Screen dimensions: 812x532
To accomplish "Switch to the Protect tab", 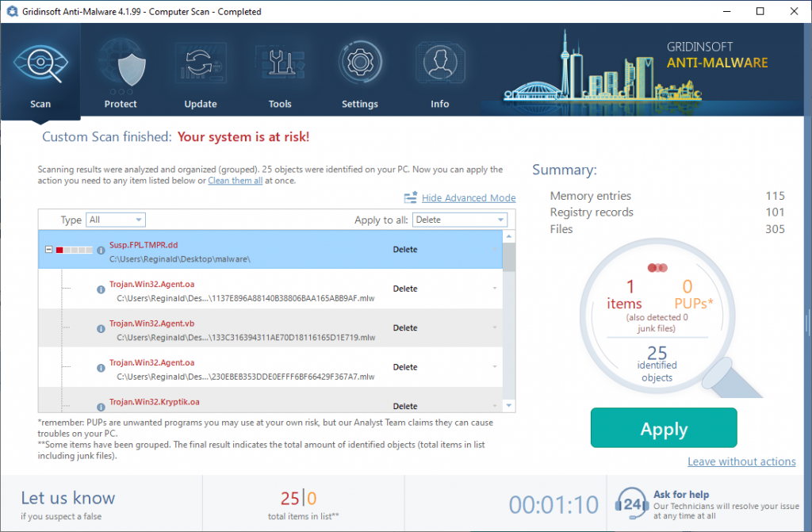I will coord(121,62).
